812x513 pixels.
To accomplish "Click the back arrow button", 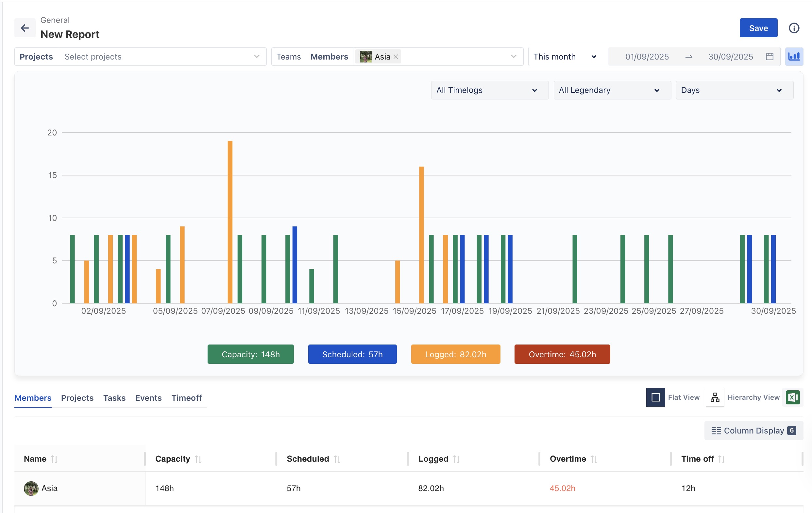I will [25, 28].
